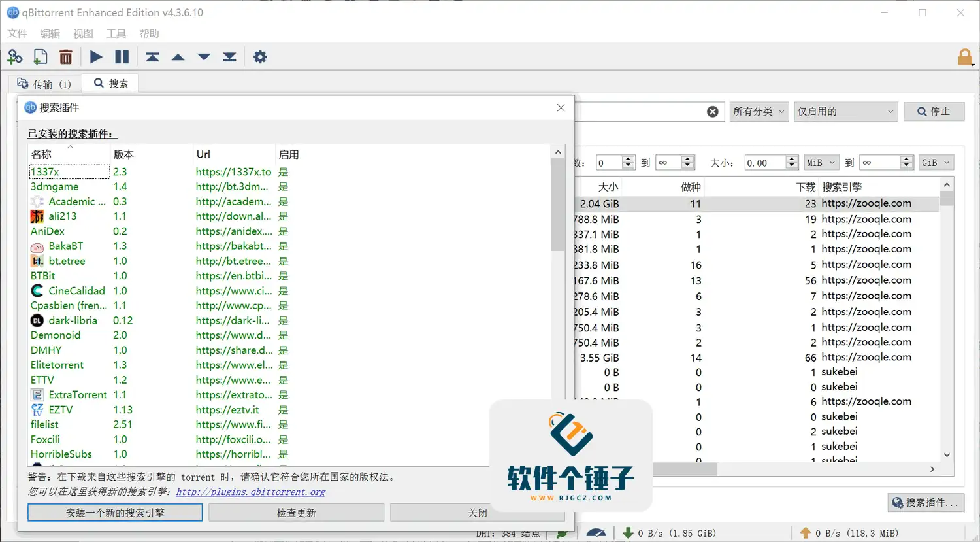Click 关闭 button in plugin dialog
The image size is (980, 542).
point(478,513)
